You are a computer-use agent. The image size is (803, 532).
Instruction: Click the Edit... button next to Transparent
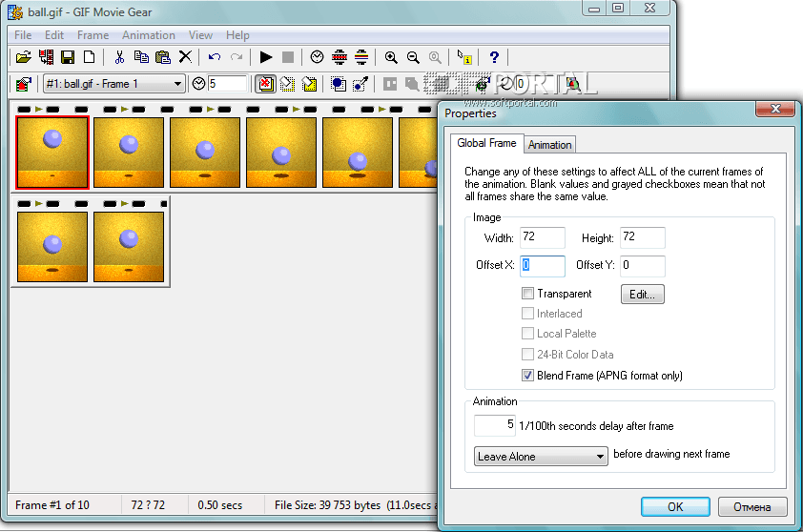tap(642, 295)
